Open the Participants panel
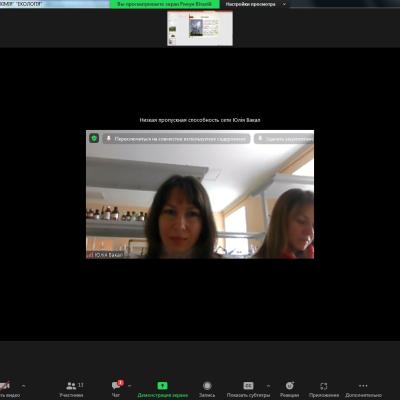This screenshot has width=400, height=400. (71, 389)
